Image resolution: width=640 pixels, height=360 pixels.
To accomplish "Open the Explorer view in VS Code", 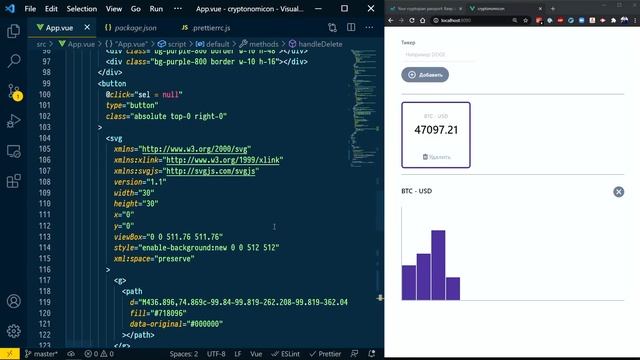I will [x=13, y=31].
